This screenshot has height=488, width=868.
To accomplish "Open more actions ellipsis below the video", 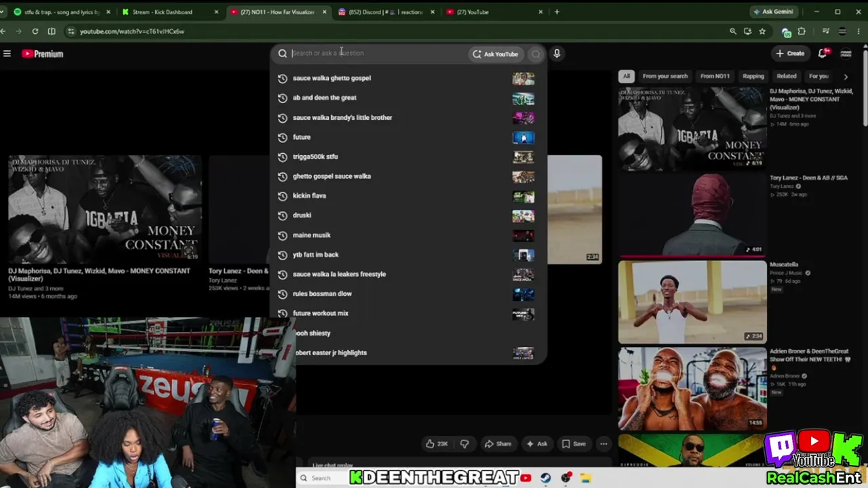I will [604, 444].
